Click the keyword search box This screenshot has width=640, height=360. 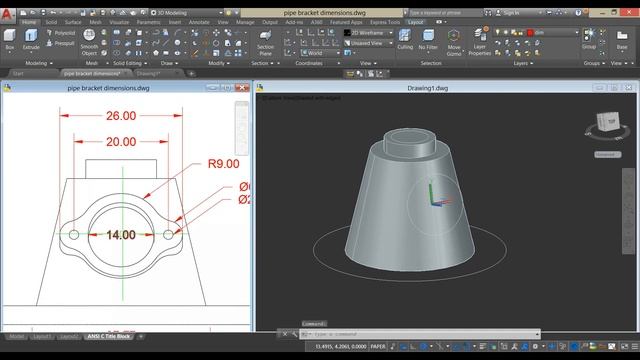(x=445, y=13)
